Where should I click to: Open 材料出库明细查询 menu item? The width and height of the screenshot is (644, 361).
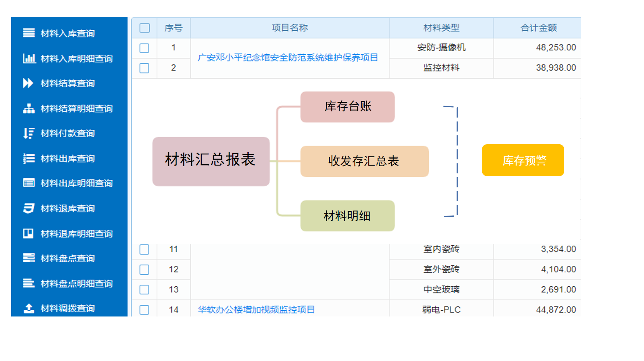pos(76,183)
